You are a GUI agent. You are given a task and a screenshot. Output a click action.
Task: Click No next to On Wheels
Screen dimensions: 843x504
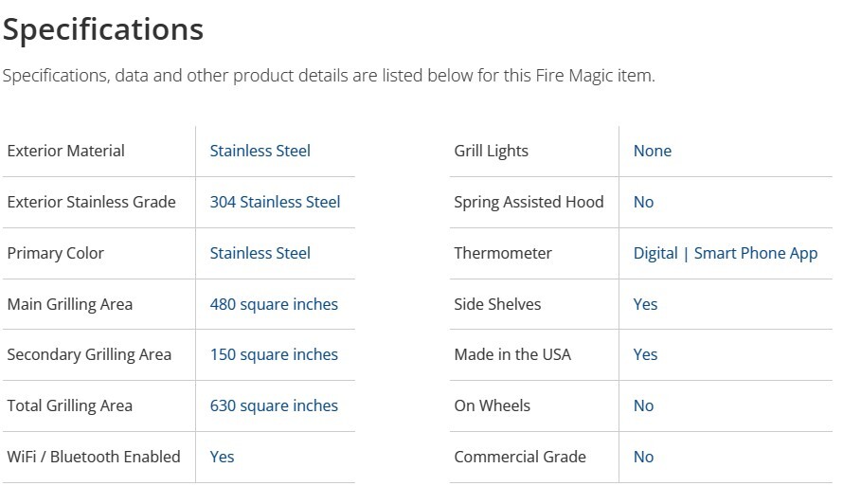tap(643, 405)
